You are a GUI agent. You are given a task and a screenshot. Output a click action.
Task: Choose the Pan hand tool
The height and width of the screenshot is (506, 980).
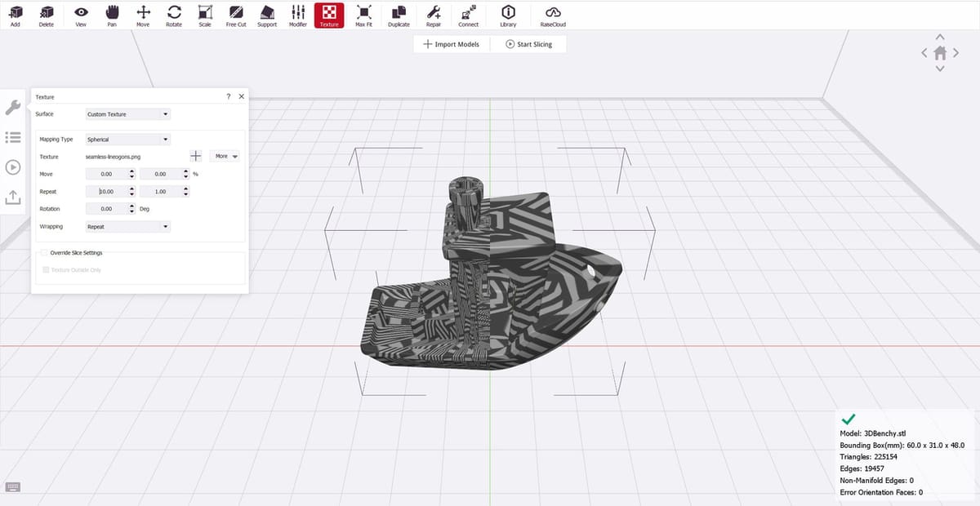[112, 16]
